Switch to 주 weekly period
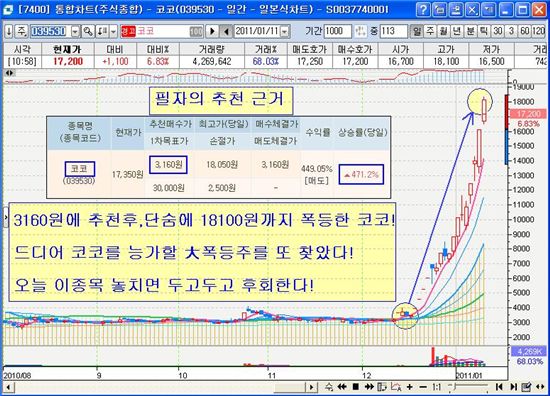Image resolution: width=550 pixels, height=396 pixels. coord(430,31)
